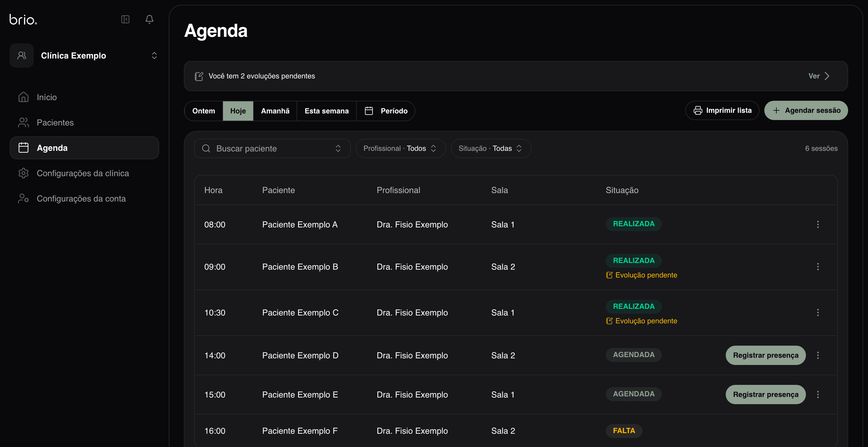Select Paciente Exemplo C name
The width and height of the screenshot is (868, 447).
(300, 313)
